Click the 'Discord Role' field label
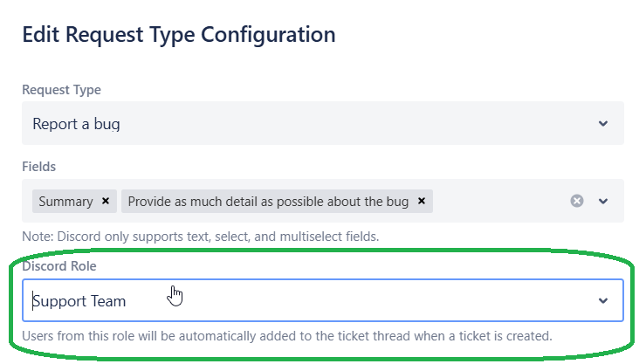This screenshot has width=639, height=364. tap(58, 266)
